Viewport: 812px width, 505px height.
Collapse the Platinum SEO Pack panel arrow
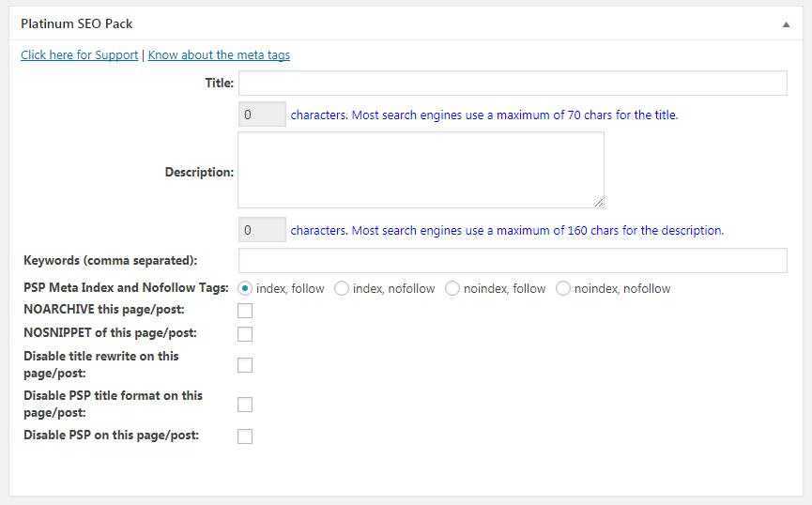click(786, 24)
